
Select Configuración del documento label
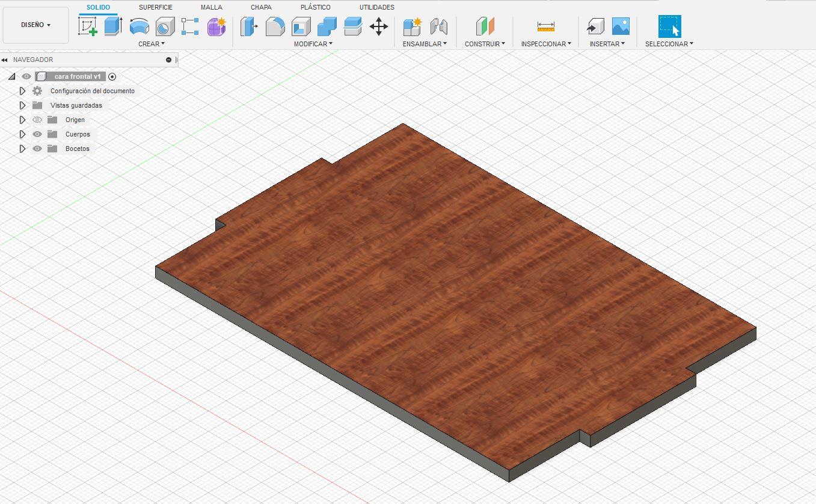pos(93,91)
